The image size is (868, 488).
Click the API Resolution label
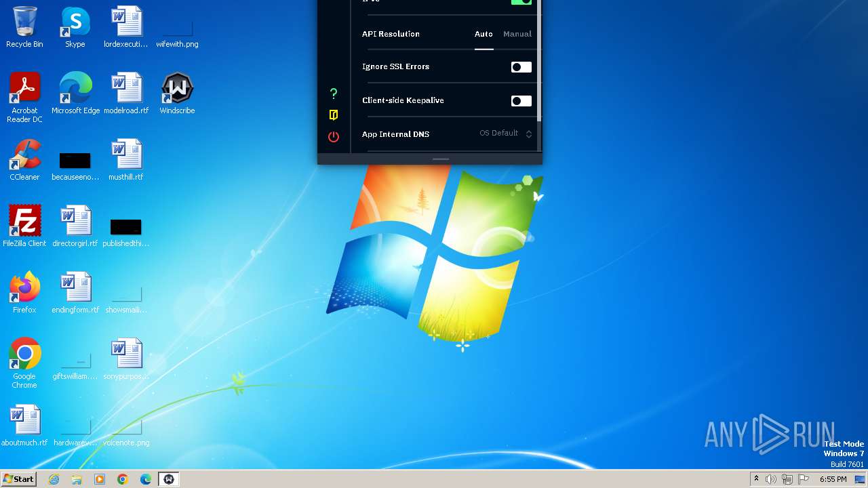391,34
